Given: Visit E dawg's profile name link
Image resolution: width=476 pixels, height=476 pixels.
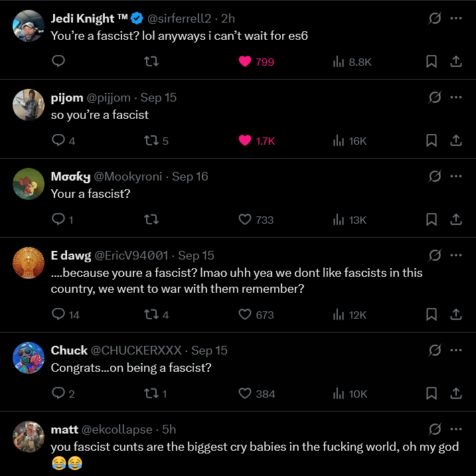Looking at the screenshot, I should [71, 256].
